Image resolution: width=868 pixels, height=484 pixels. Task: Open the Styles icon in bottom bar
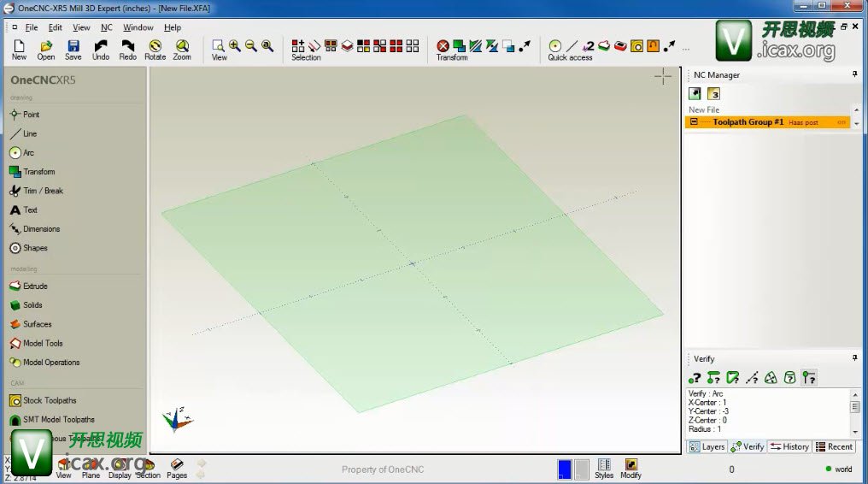point(604,469)
